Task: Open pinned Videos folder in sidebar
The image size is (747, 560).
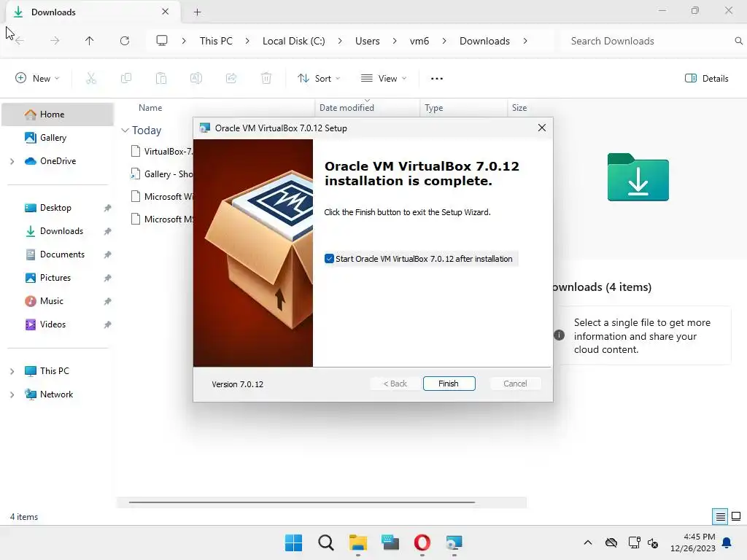Action: pos(53,324)
